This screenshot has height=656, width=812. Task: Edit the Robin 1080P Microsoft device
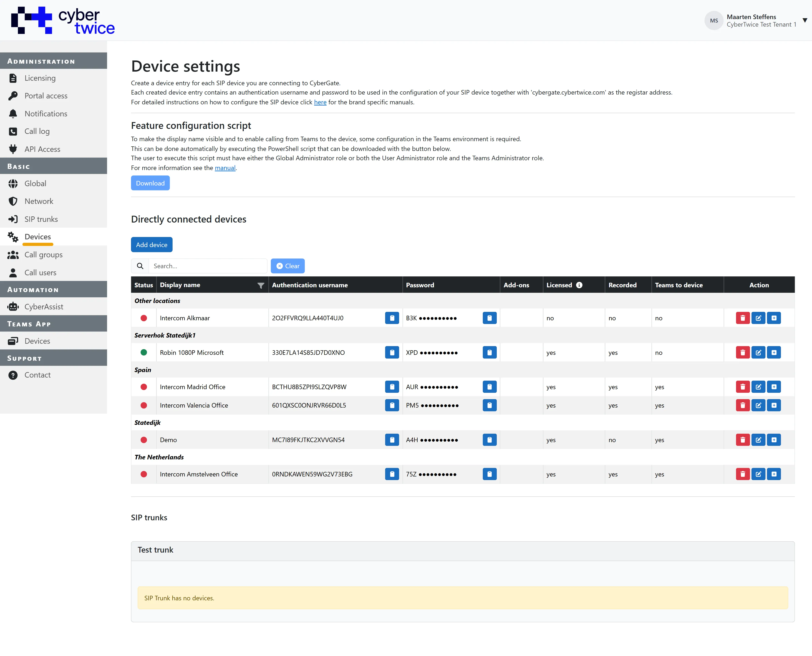pos(758,353)
